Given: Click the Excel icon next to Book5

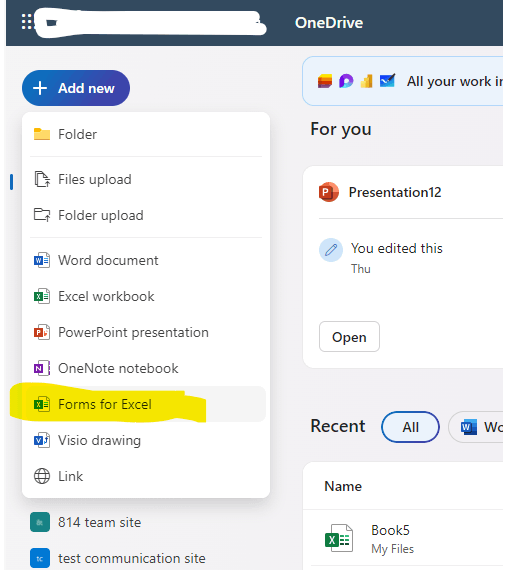Looking at the screenshot, I should (x=339, y=538).
